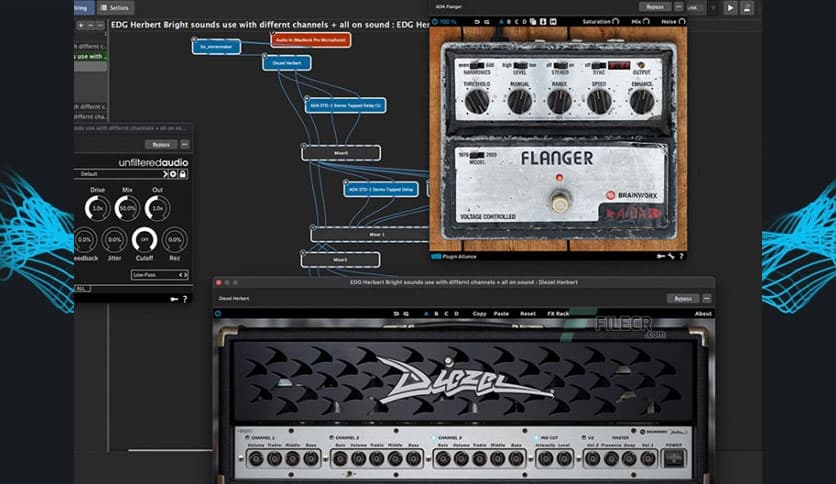Click the Enhance knob on the Flanger pedal
836x484 pixels.
[x=641, y=101]
